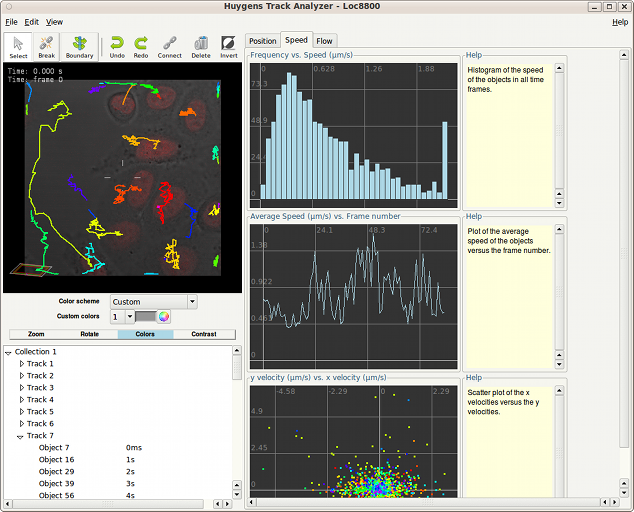The width and height of the screenshot is (634, 512).
Task: Open the Help menu
Action: pos(620,22)
